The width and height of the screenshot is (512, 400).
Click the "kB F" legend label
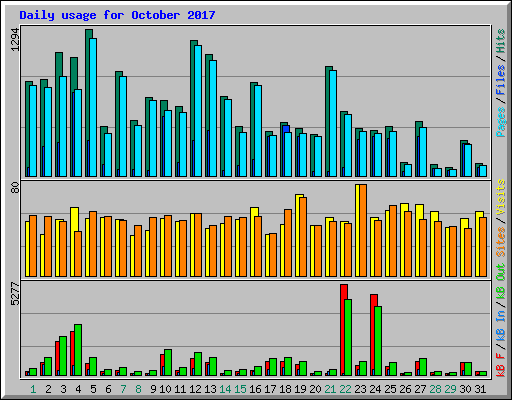(501, 365)
